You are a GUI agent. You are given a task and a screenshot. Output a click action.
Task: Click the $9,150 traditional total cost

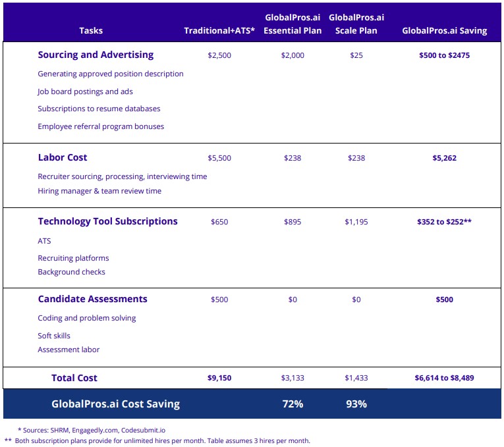(219, 378)
